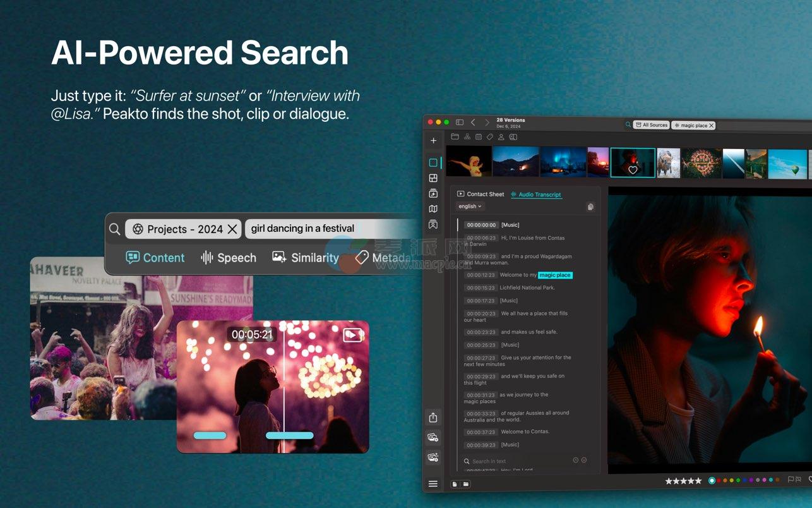The width and height of the screenshot is (812, 508).
Task: Click the keyword tag icon in top toolbar
Action: point(489,137)
